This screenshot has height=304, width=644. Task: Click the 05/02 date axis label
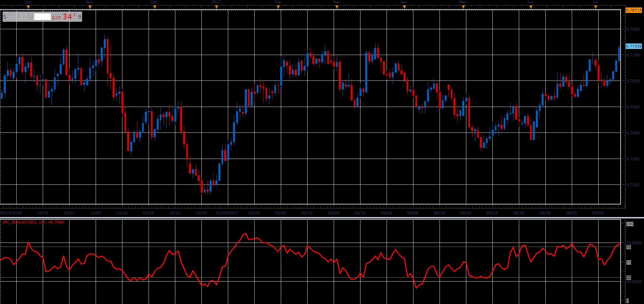tap(466, 213)
